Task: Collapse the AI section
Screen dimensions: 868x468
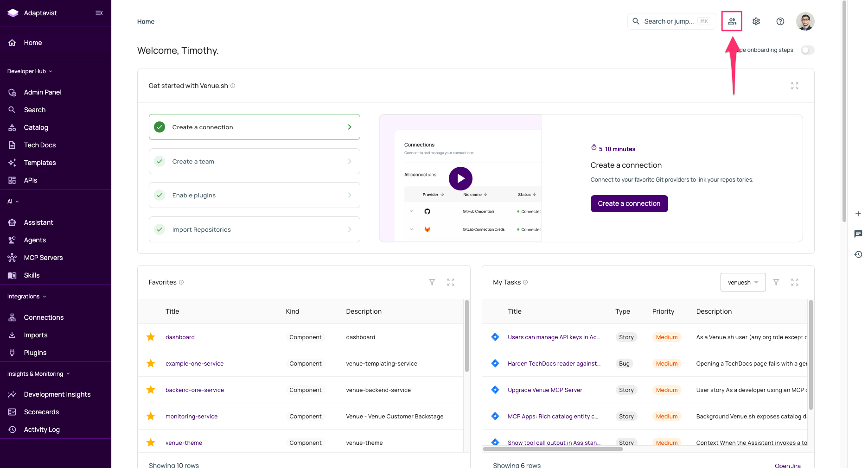Action: pos(13,202)
